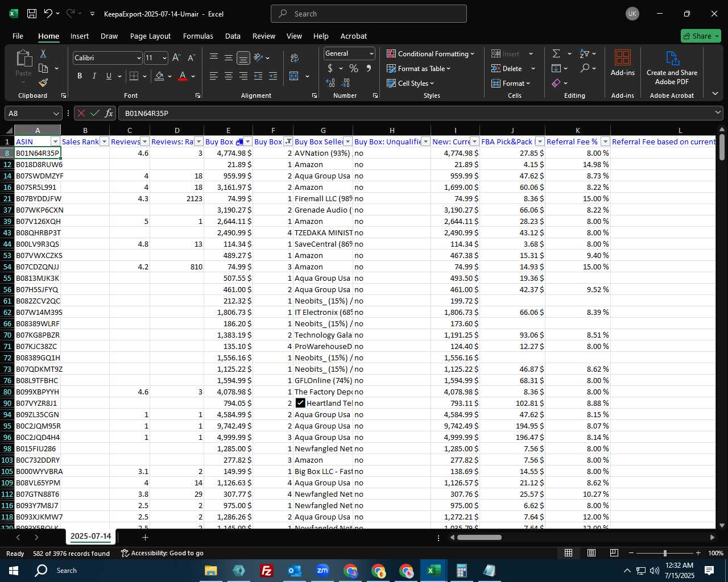Toggle Underline formatting

(109, 76)
